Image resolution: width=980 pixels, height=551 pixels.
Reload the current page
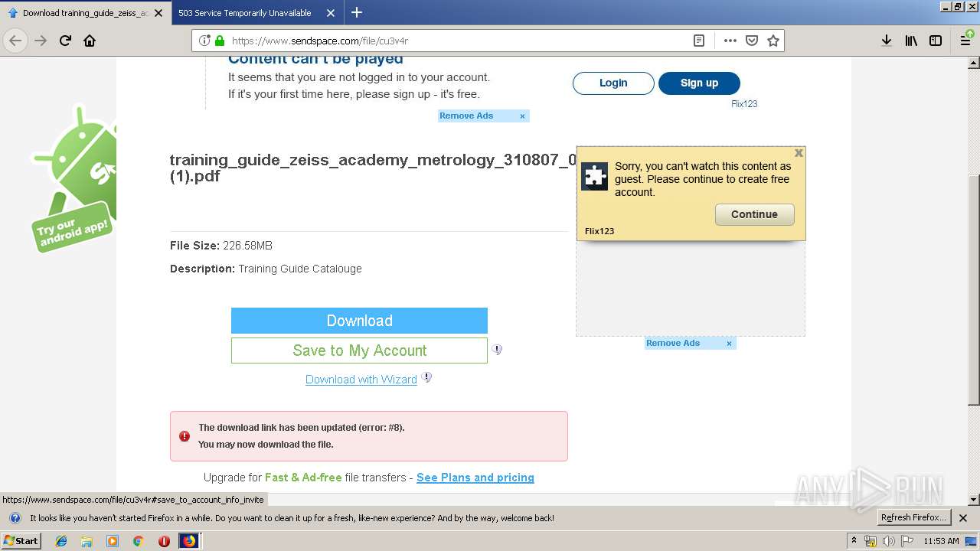(66, 41)
